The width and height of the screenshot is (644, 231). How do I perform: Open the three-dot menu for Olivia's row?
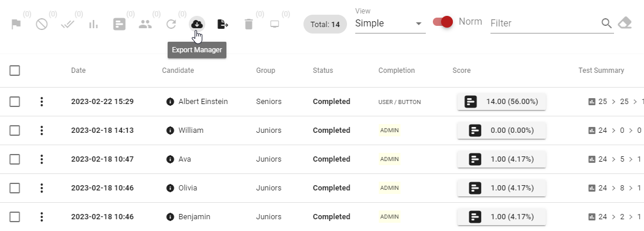click(42, 188)
